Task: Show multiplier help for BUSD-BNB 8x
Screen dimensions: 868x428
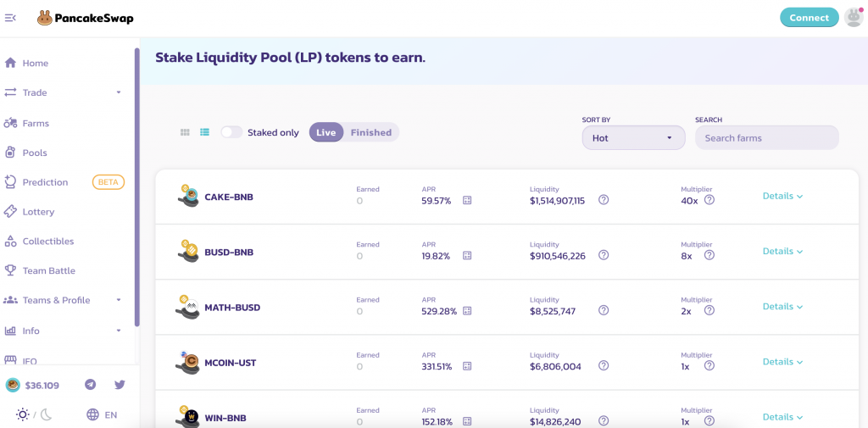Action: click(709, 255)
